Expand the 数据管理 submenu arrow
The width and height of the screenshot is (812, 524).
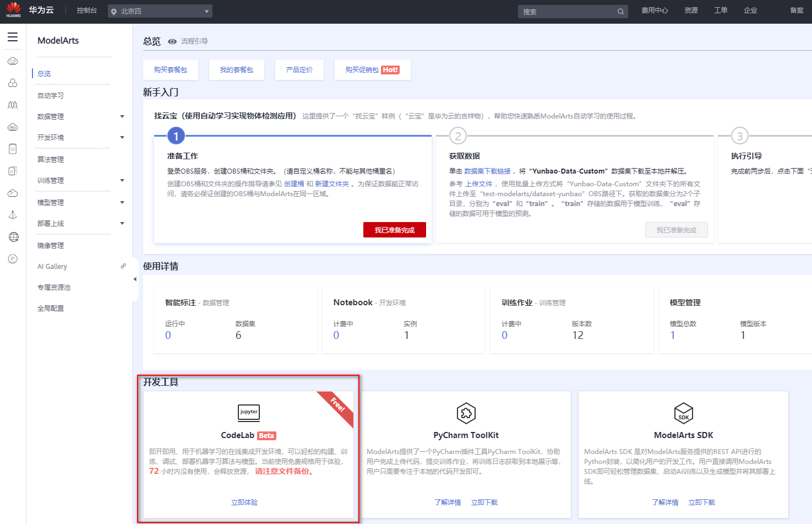(122, 116)
